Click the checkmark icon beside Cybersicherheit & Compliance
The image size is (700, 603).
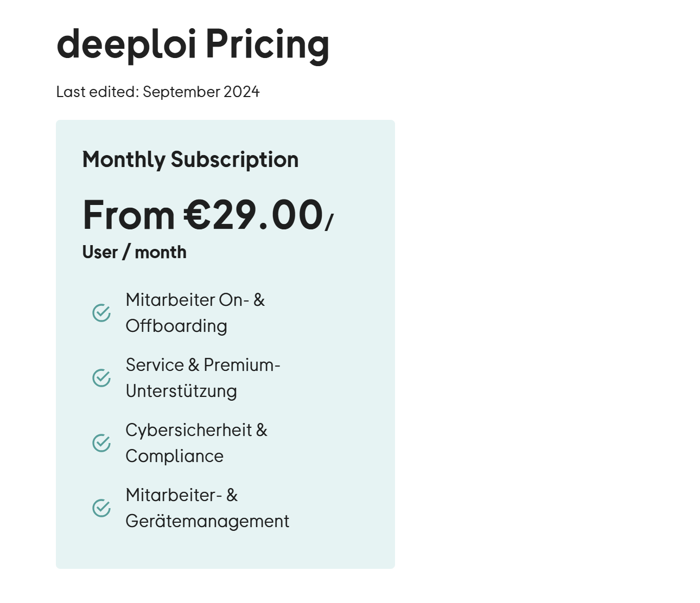(101, 443)
